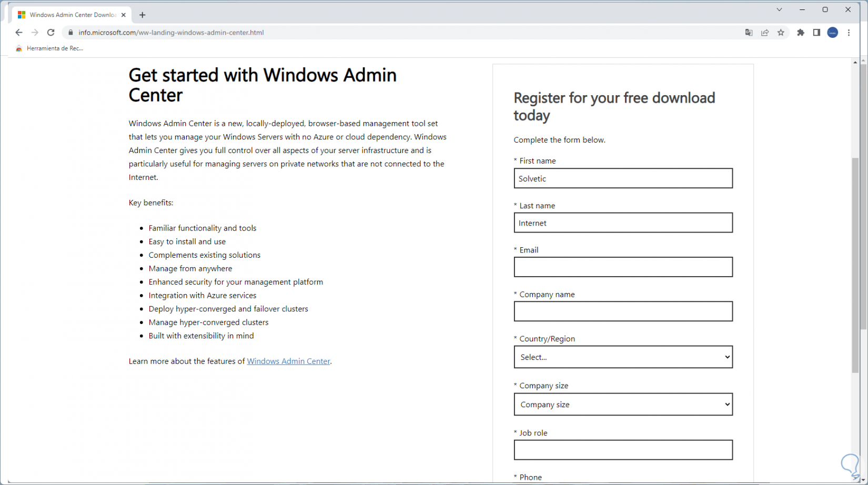Expand the Country/Region dropdown
Viewport: 868px width, 485px height.
coord(623,357)
